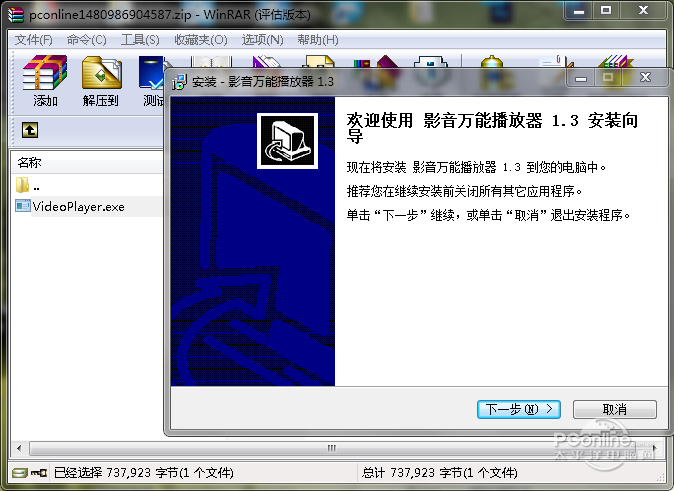Click the drive icon in WinRAR status bar
This screenshot has height=491, width=674.
pos(19,473)
